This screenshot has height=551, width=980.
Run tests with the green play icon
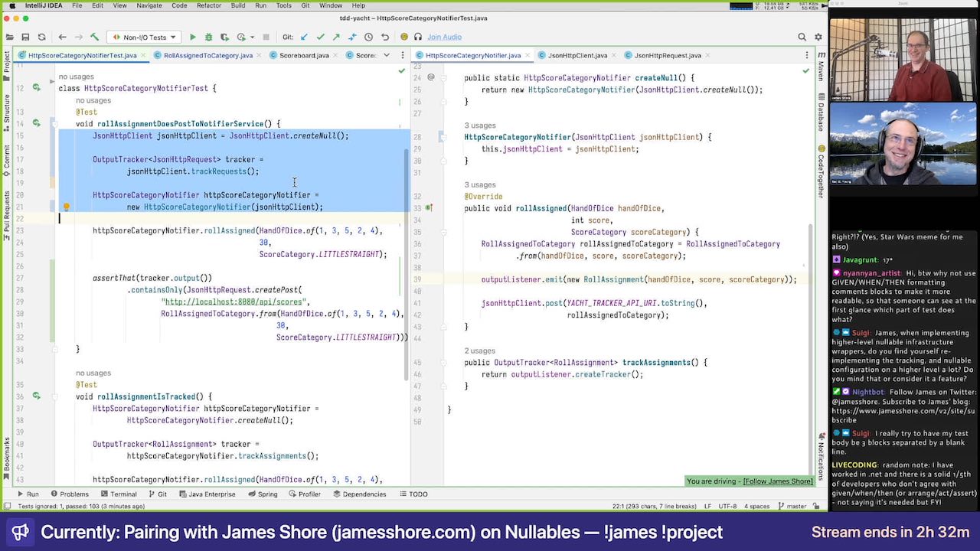193,37
